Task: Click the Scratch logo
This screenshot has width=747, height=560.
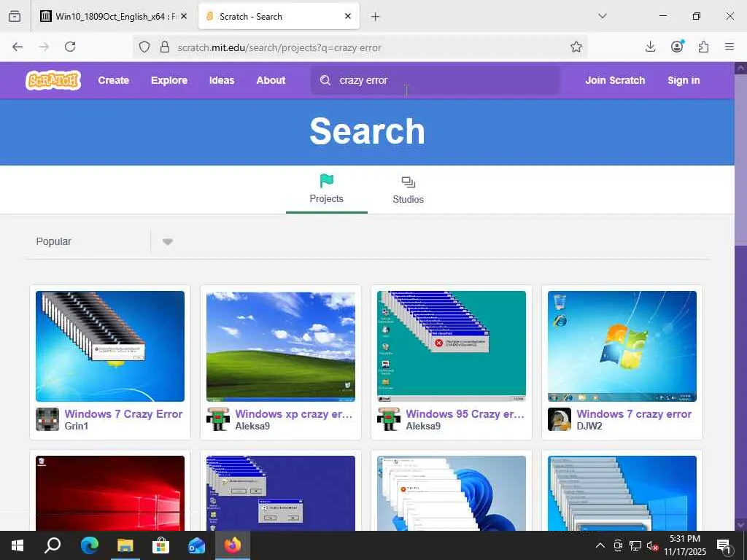Action: click(x=53, y=80)
